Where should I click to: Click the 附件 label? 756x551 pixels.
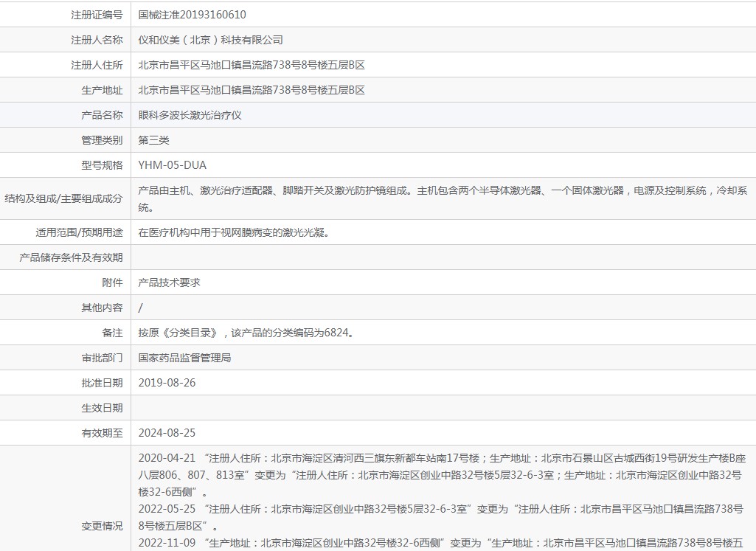coord(112,283)
